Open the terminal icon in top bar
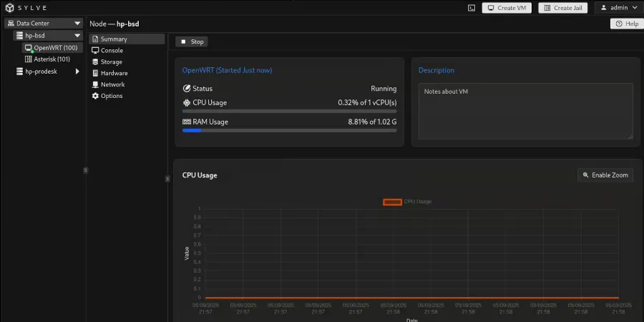The width and height of the screenshot is (644, 322). pos(471,8)
